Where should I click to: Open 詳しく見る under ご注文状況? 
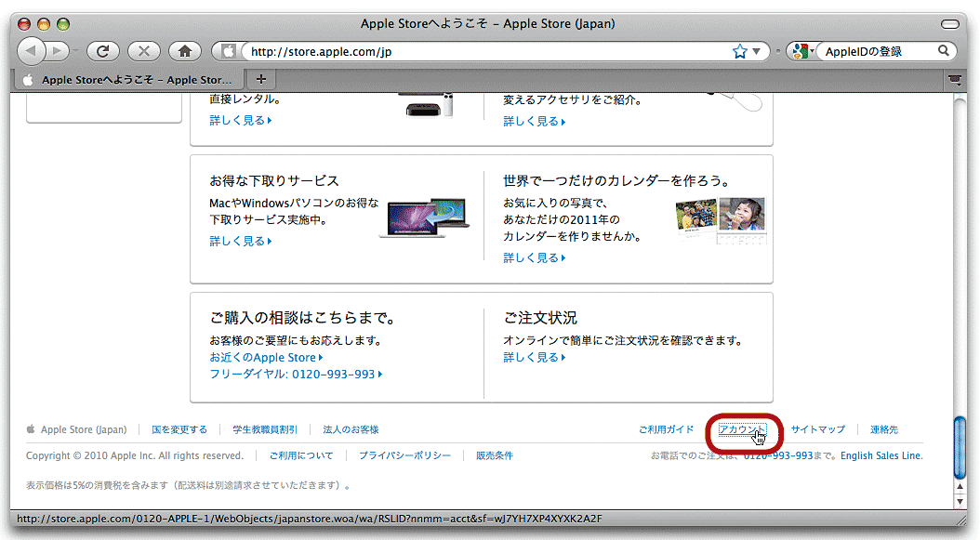tap(535, 357)
